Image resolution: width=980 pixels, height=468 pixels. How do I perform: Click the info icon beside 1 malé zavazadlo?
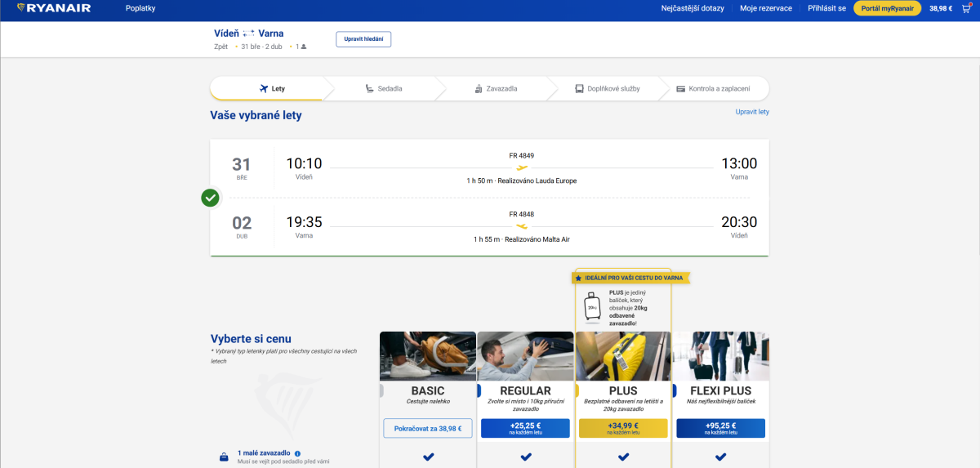tap(297, 453)
